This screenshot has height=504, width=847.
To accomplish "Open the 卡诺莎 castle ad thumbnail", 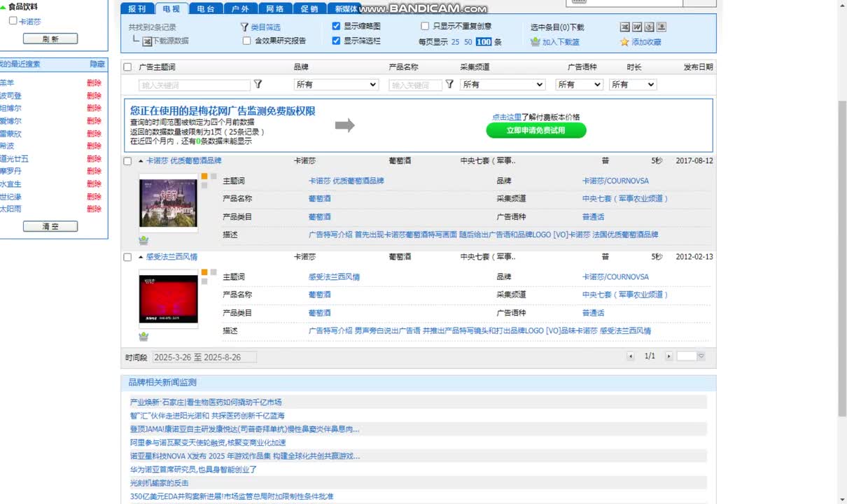I will point(168,203).
